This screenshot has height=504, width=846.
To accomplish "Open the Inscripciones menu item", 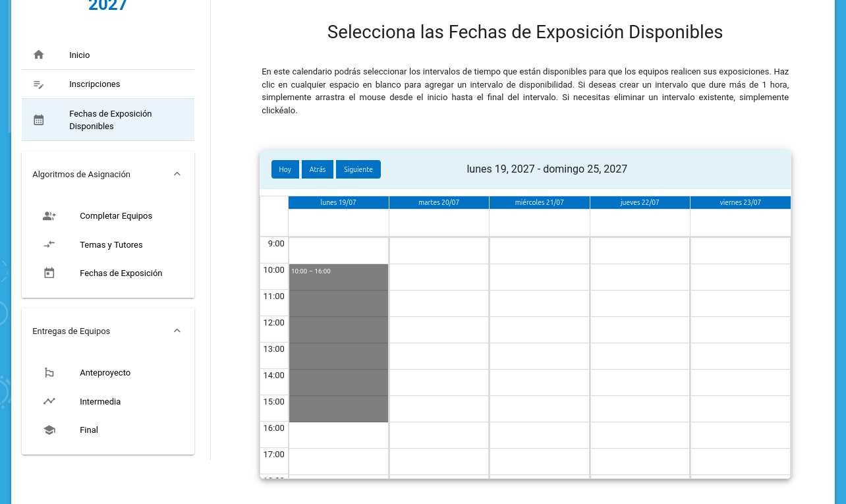I will tap(95, 84).
